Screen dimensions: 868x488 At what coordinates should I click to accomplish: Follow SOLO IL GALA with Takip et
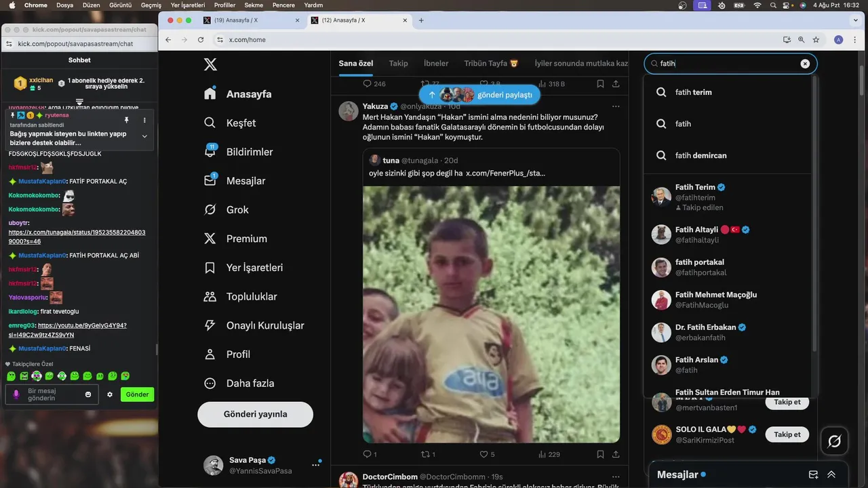click(787, 434)
